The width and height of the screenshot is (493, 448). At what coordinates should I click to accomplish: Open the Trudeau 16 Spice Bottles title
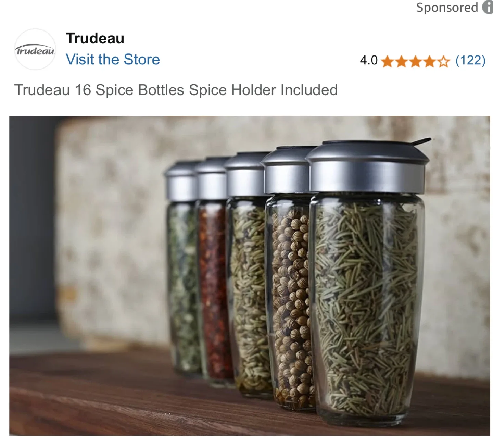[176, 90]
